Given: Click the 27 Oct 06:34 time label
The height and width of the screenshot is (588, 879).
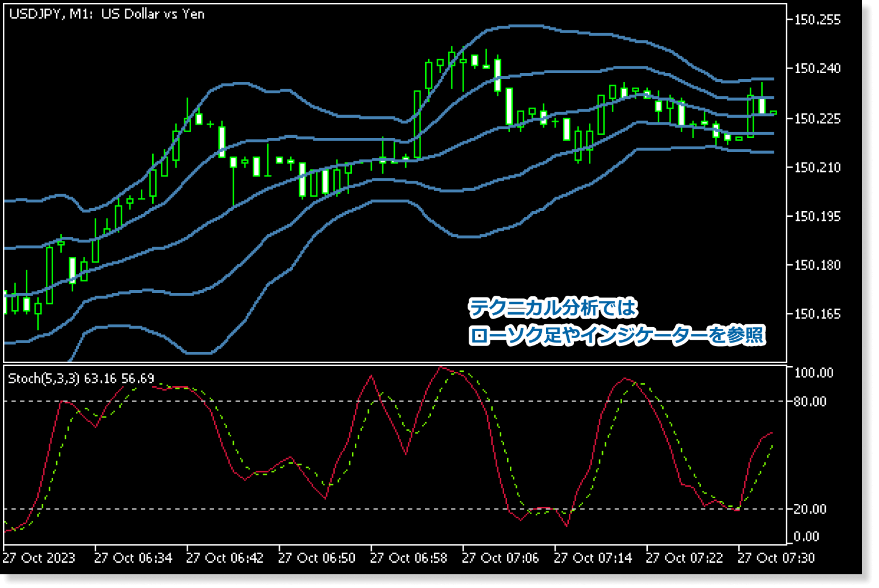Looking at the screenshot, I should point(133,558).
